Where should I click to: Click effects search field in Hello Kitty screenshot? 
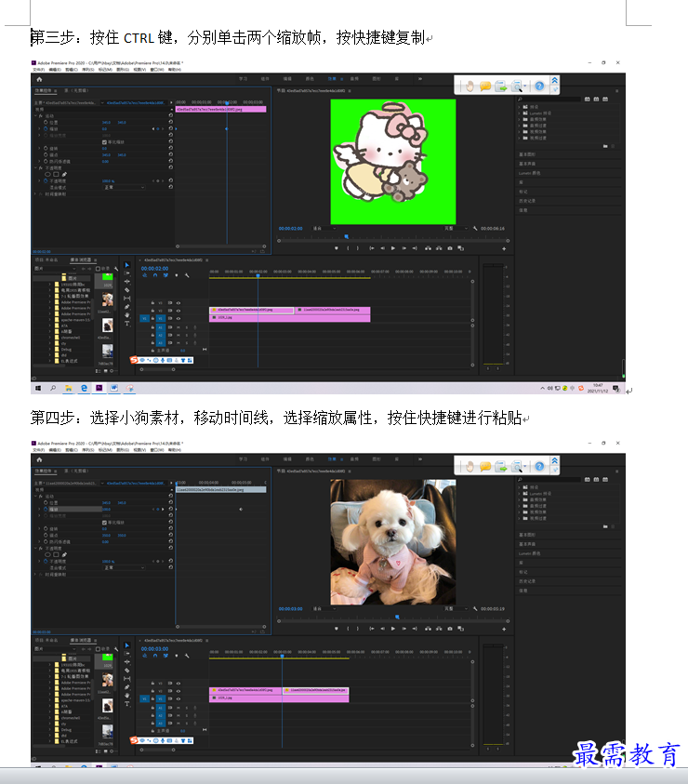point(549,99)
